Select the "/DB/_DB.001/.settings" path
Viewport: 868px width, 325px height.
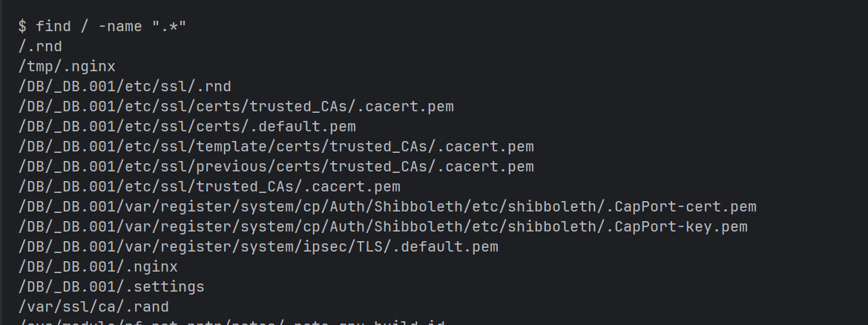[111, 287]
